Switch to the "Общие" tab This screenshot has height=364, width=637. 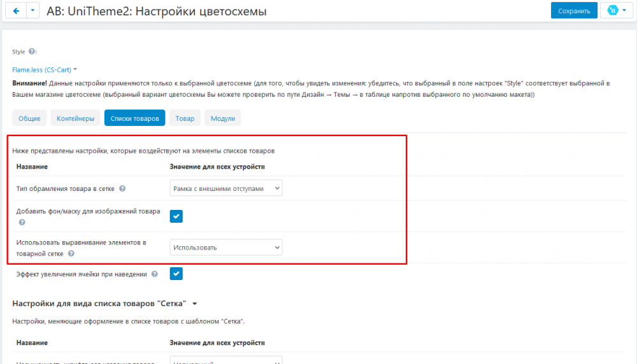(x=29, y=118)
